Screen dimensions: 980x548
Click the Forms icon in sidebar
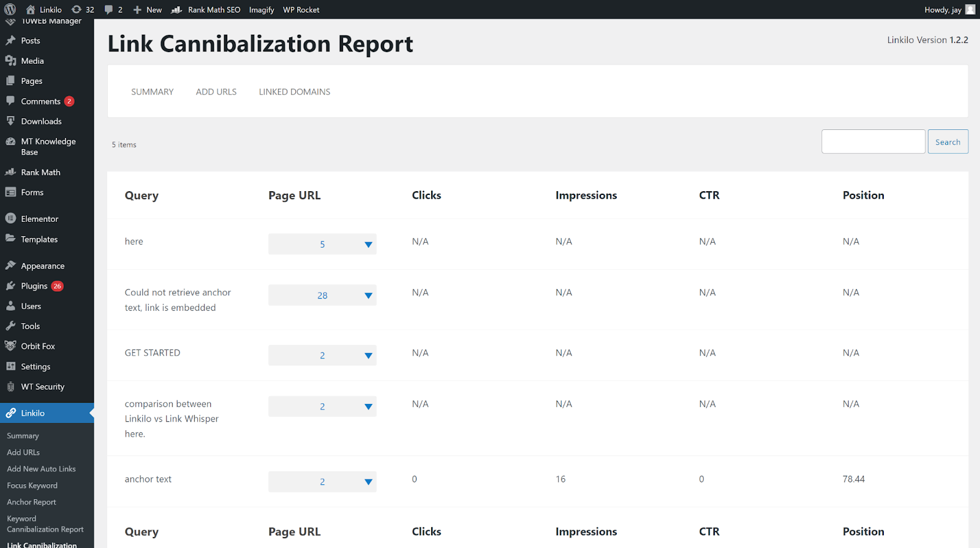click(10, 192)
